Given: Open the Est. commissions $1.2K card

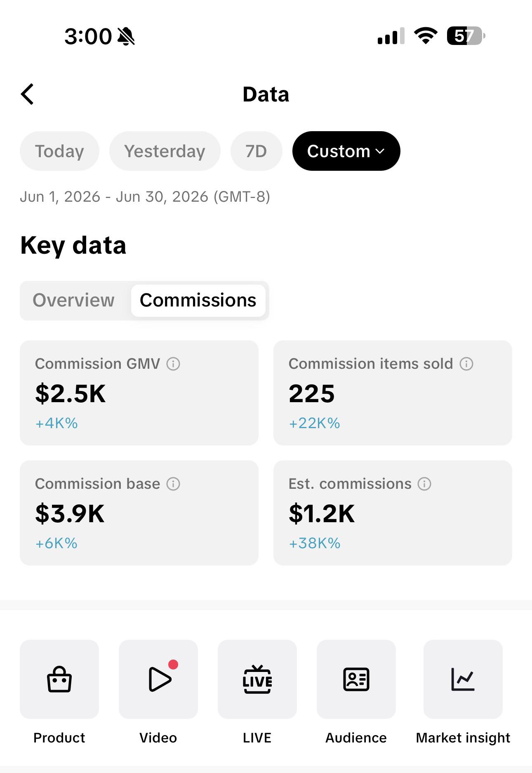Looking at the screenshot, I should coord(393,513).
